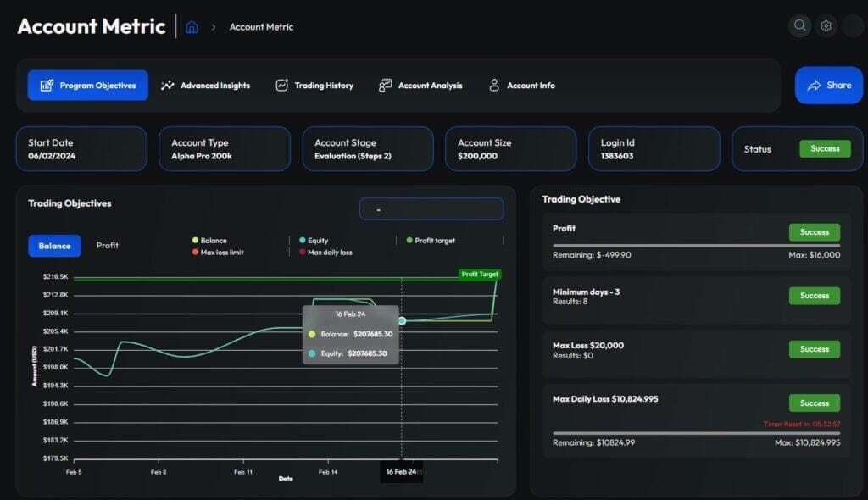Screen dimensions: 868x500
Task: Click the Share button
Action: 828,85
